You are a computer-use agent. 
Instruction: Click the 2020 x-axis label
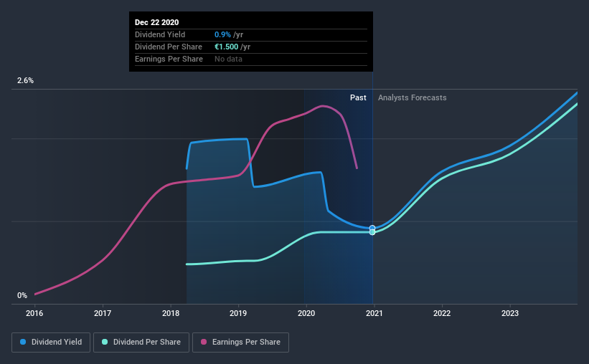[x=306, y=313]
